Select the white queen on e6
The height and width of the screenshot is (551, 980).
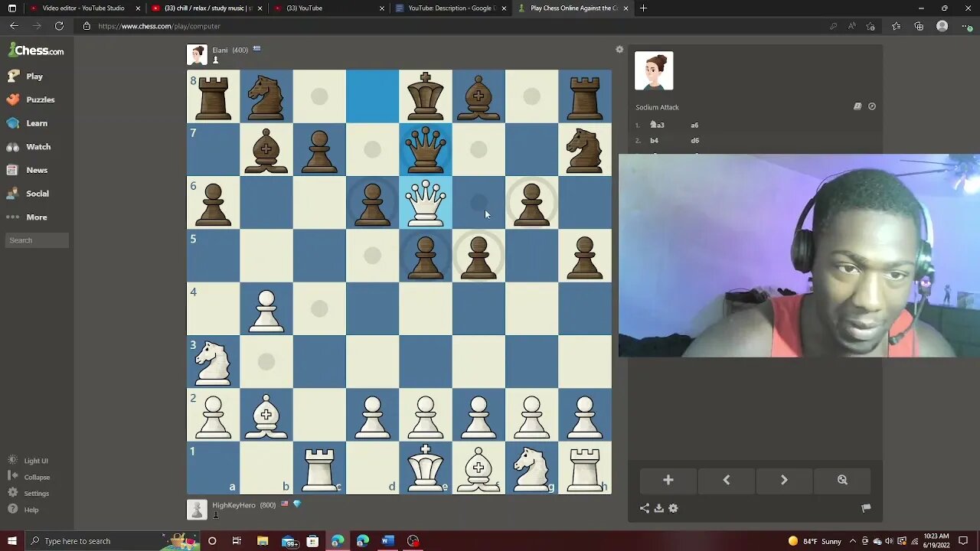click(425, 203)
